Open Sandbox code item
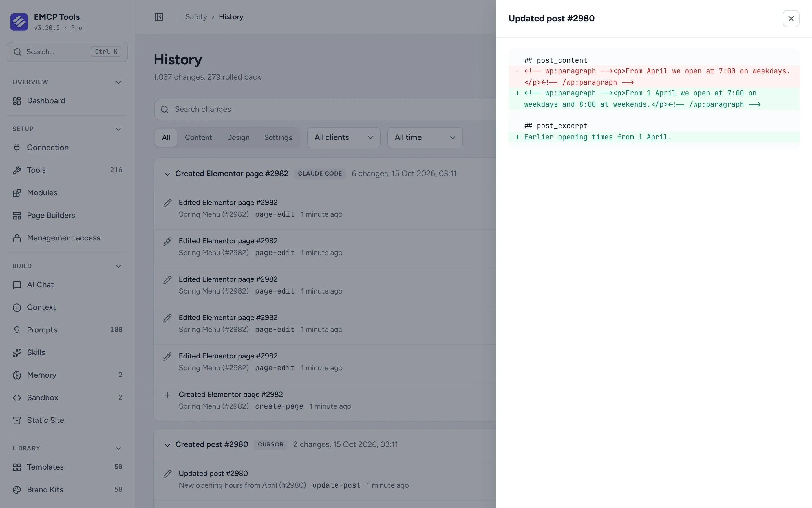The width and height of the screenshot is (812, 508). (67, 397)
